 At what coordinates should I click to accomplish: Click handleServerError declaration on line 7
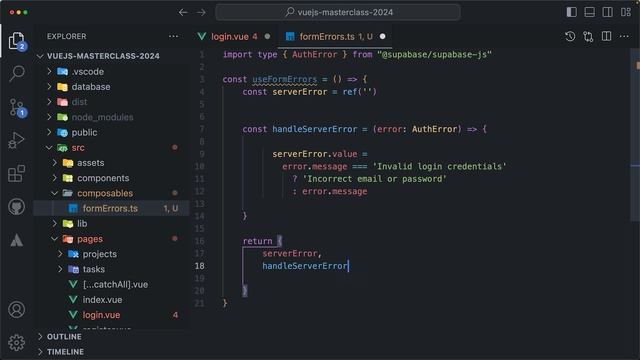pyautogui.click(x=314, y=129)
